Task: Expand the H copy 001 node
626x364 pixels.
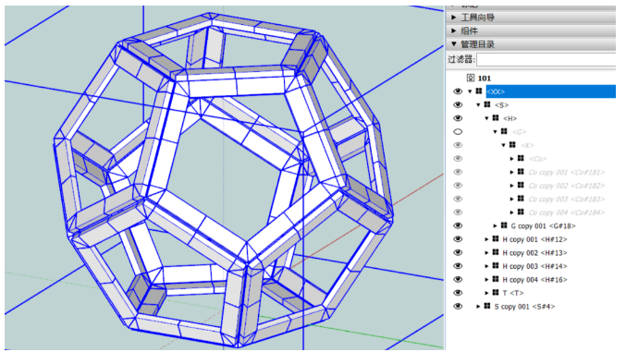Action: [x=486, y=239]
